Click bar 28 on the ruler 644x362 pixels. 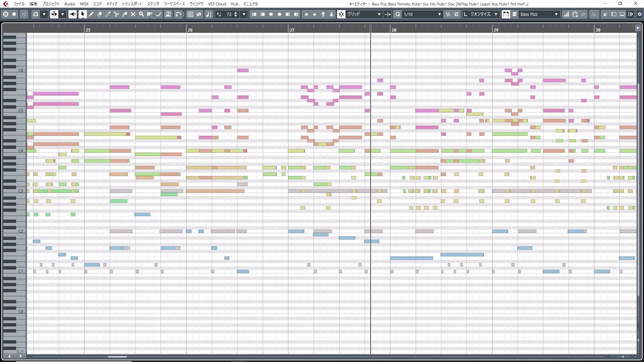(394, 30)
